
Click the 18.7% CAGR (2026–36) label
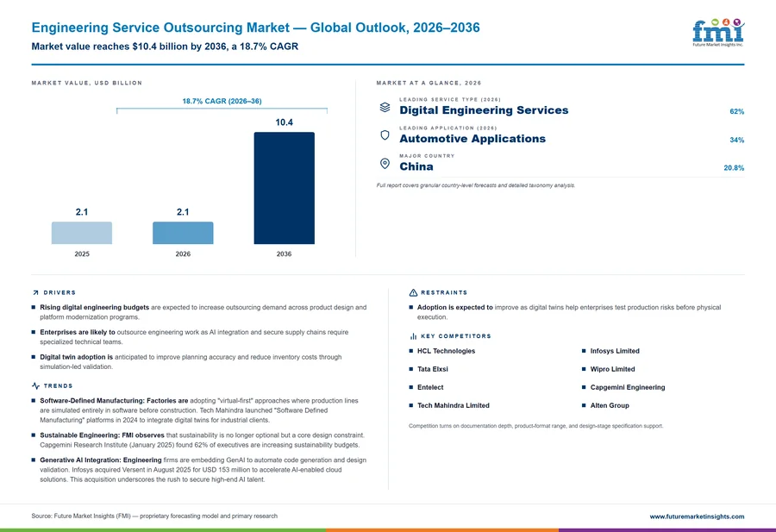[x=222, y=101]
